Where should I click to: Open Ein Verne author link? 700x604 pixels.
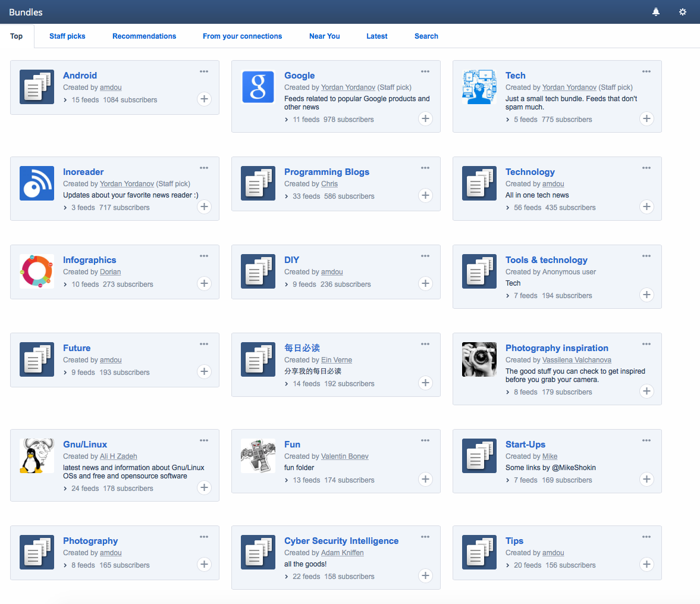click(x=337, y=359)
